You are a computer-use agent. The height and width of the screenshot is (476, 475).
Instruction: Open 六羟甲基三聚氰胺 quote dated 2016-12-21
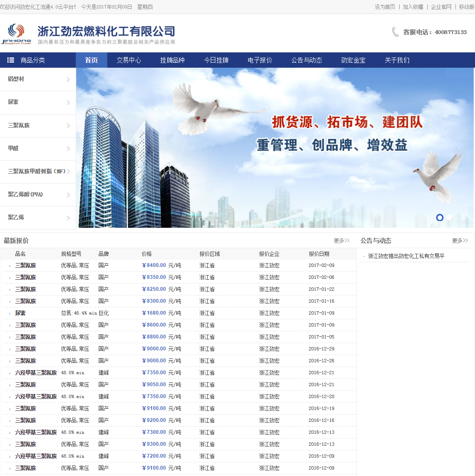36,373
